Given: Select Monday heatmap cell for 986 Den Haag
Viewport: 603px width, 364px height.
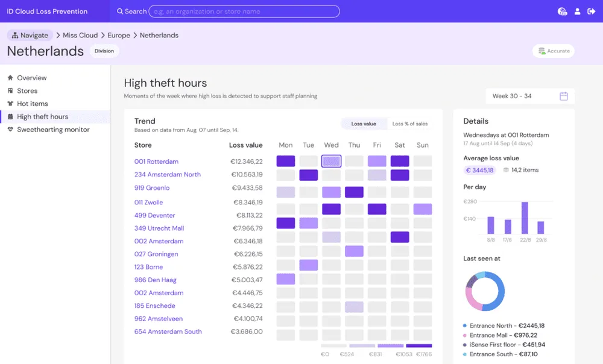Looking at the screenshot, I should tap(286, 278).
